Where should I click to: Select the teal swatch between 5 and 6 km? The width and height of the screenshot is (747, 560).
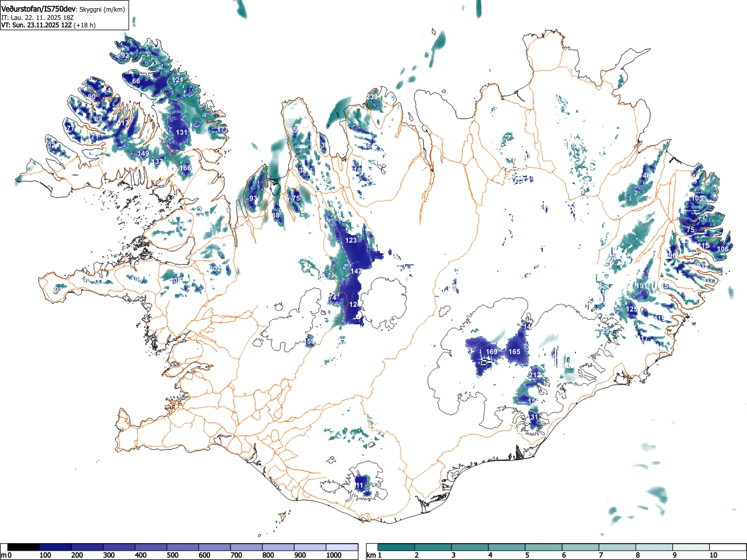click(x=544, y=547)
